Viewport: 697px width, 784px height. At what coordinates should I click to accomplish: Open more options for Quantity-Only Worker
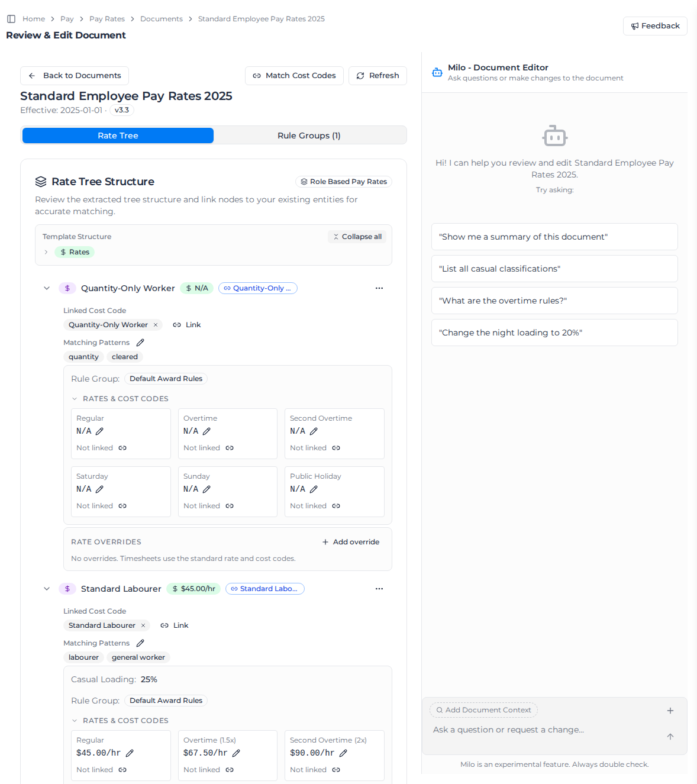coord(379,288)
